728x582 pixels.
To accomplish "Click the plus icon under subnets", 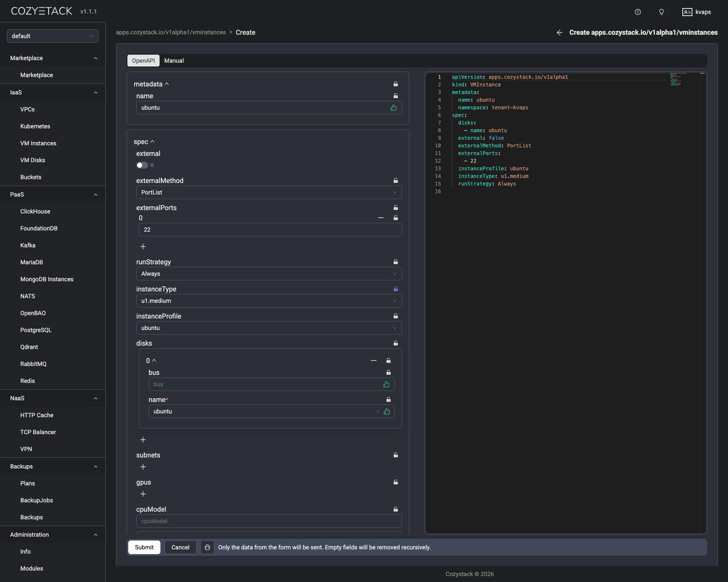I will coord(143,467).
